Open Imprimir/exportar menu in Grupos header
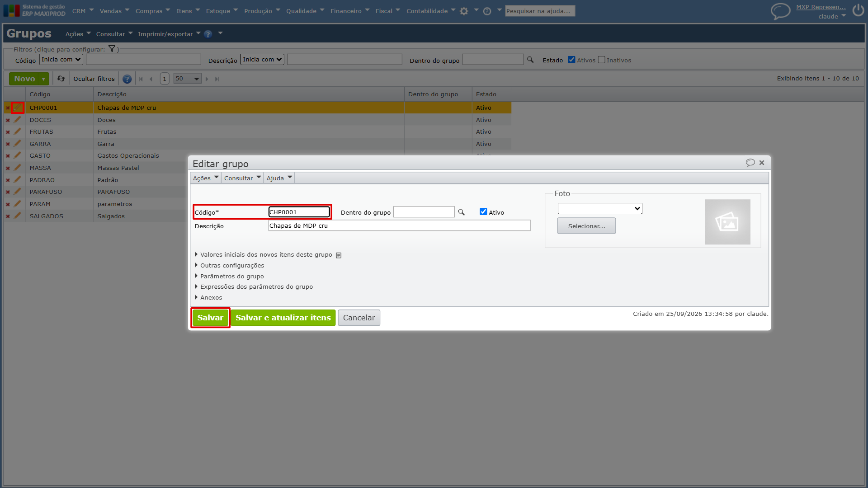868x488 pixels. (x=169, y=34)
